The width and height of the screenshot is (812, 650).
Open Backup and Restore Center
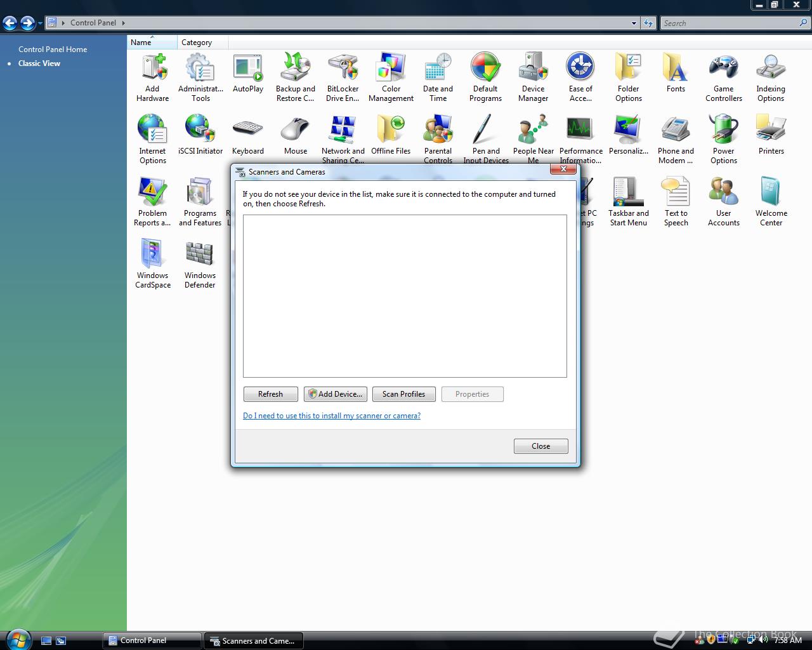point(296,77)
